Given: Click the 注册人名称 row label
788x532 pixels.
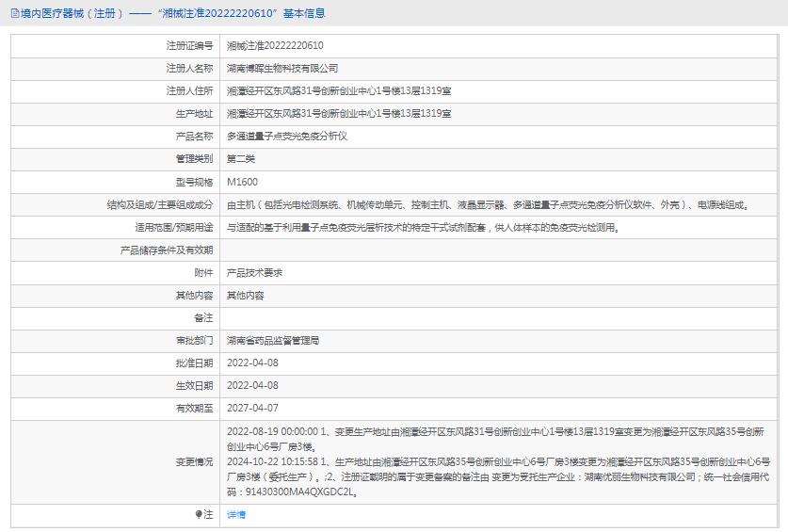Looking at the screenshot, I should tap(189, 69).
